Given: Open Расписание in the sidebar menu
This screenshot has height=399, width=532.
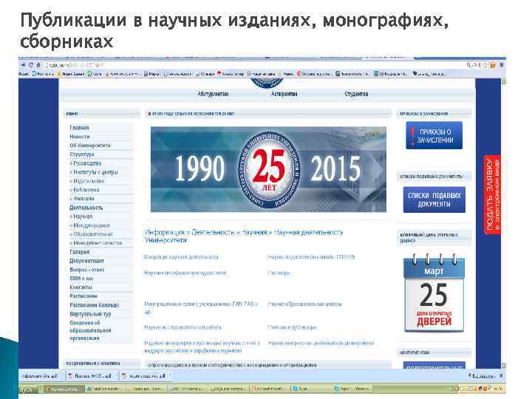Looking at the screenshot, I should pos(83,296).
